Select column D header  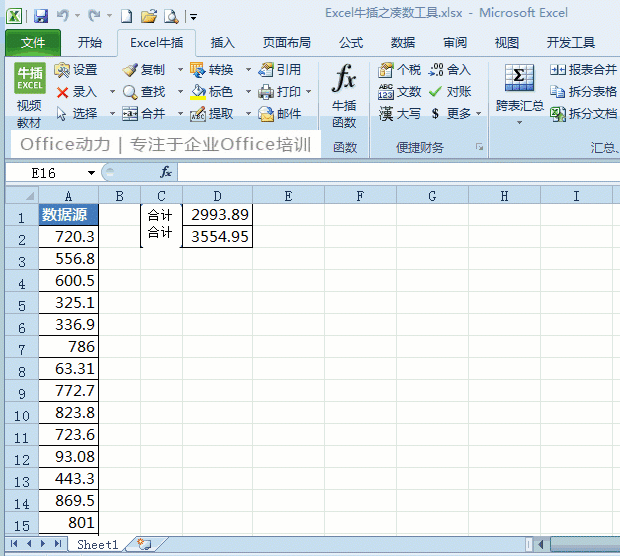pos(217,196)
